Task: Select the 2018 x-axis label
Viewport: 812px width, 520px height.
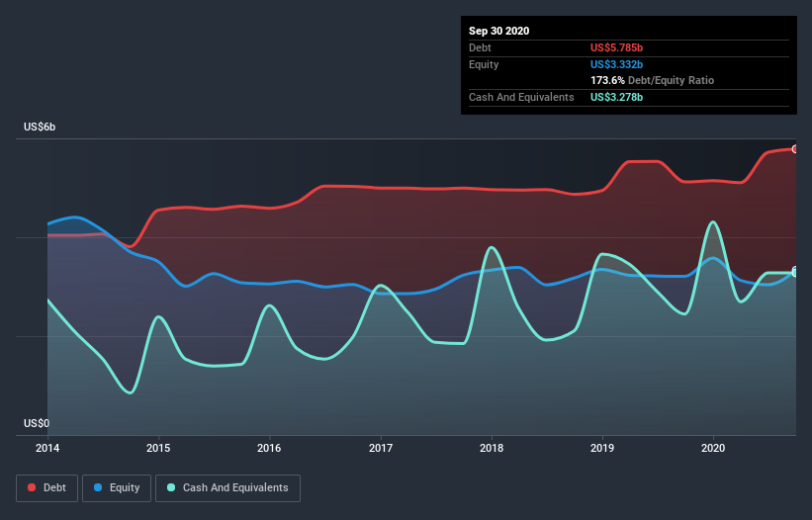Action: 492,448
